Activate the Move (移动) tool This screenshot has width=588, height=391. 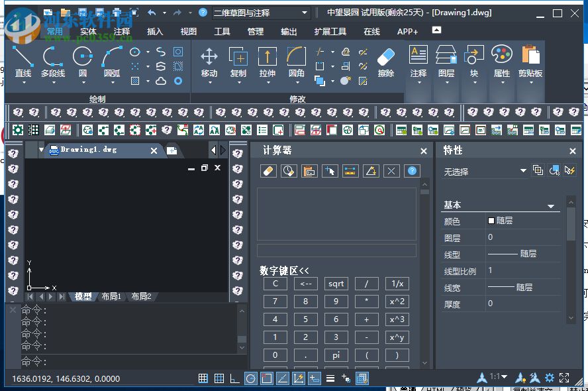(x=209, y=62)
